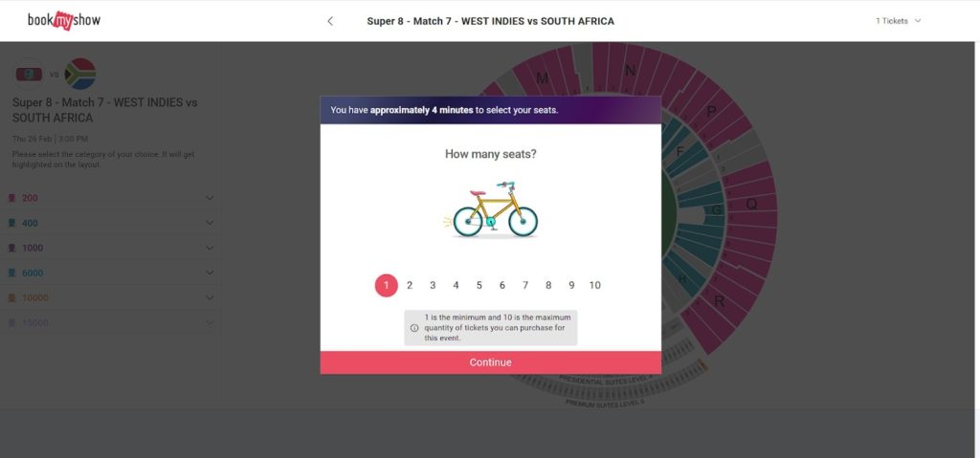Open the 1 Tickets dropdown

898,21
